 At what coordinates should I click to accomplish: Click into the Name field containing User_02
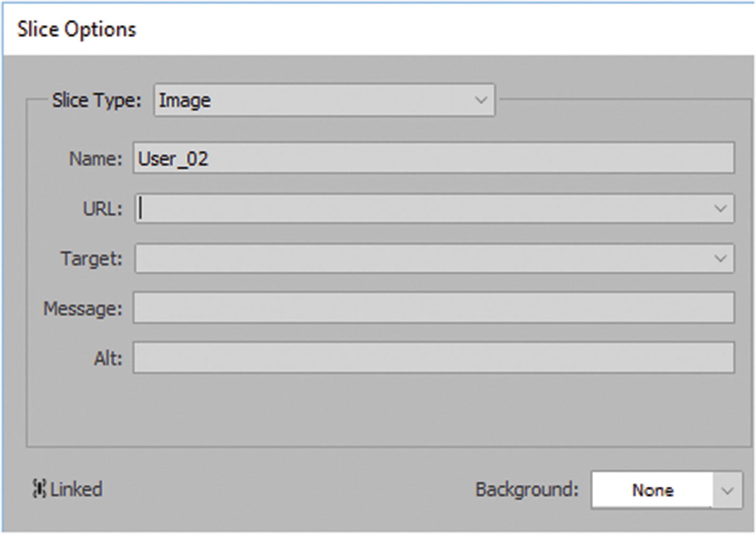tap(433, 158)
